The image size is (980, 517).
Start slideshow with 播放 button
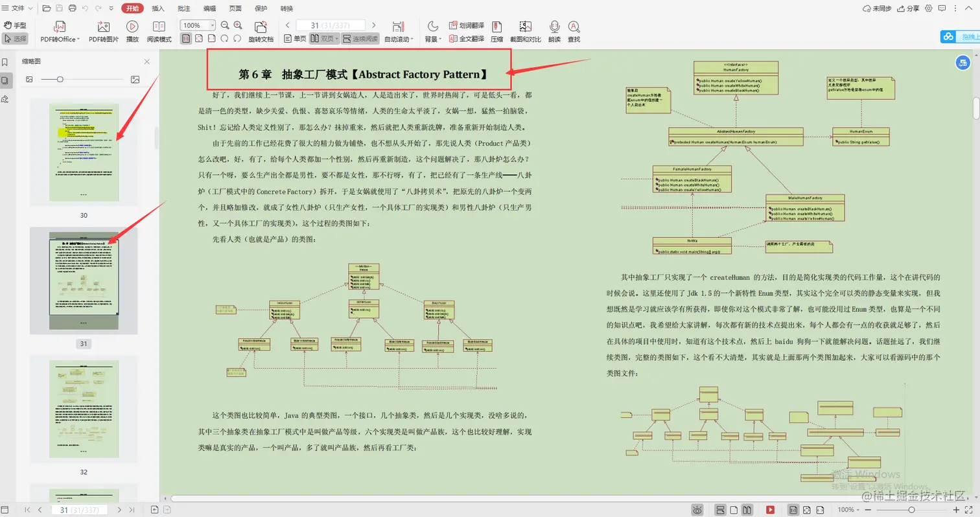pyautogui.click(x=132, y=32)
